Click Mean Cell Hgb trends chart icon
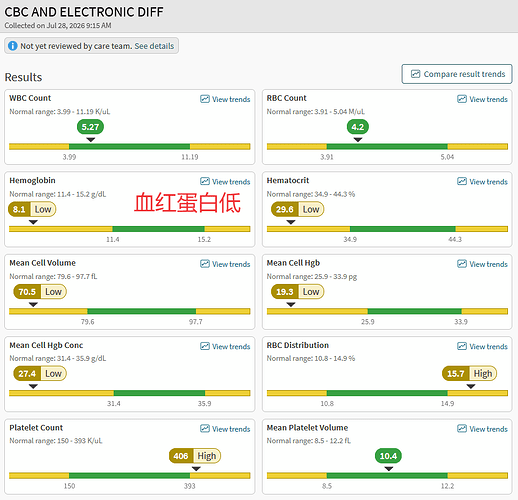518x500 pixels. (x=462, y=264)
